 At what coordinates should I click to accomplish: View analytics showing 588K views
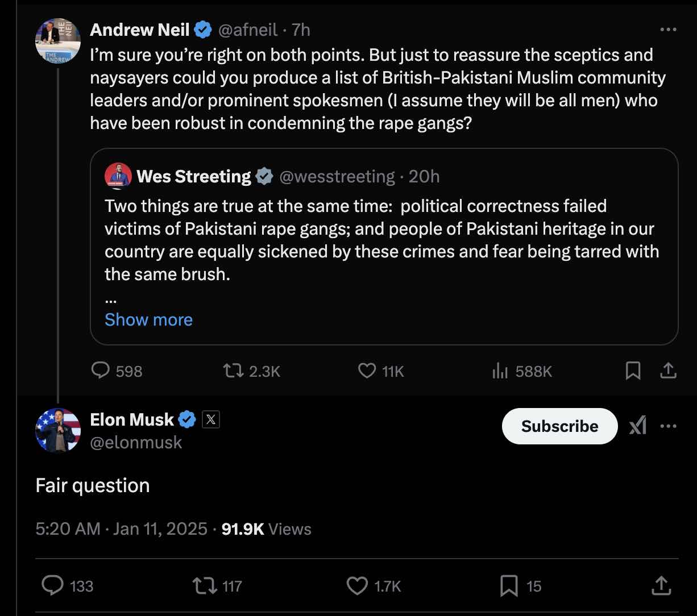point(521,371)
